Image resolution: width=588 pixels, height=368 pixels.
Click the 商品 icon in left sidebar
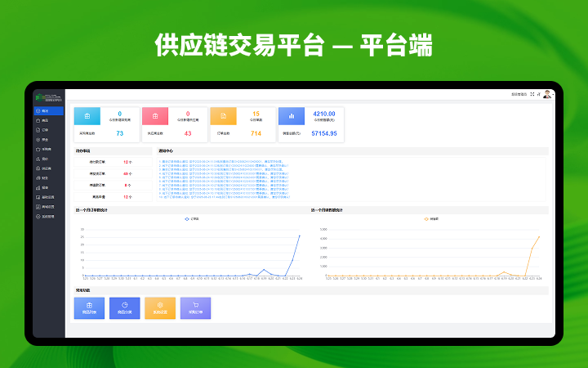coord(37,120)
